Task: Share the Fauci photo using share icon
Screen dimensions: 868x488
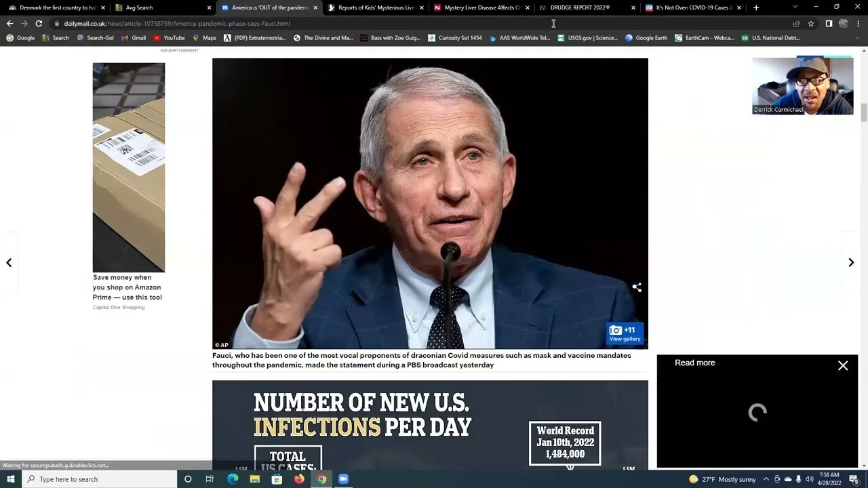Action: (637, 287)
